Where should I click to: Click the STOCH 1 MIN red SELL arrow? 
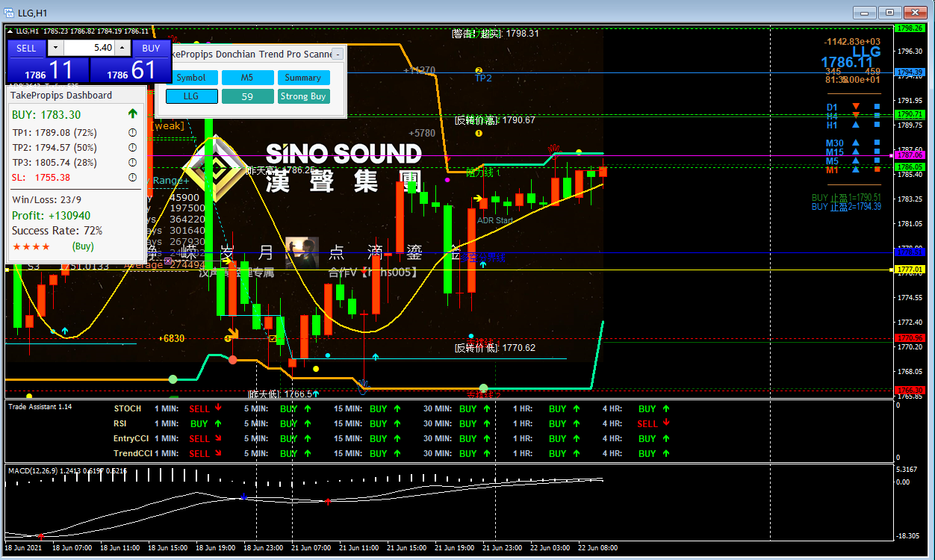coord(217,408)
